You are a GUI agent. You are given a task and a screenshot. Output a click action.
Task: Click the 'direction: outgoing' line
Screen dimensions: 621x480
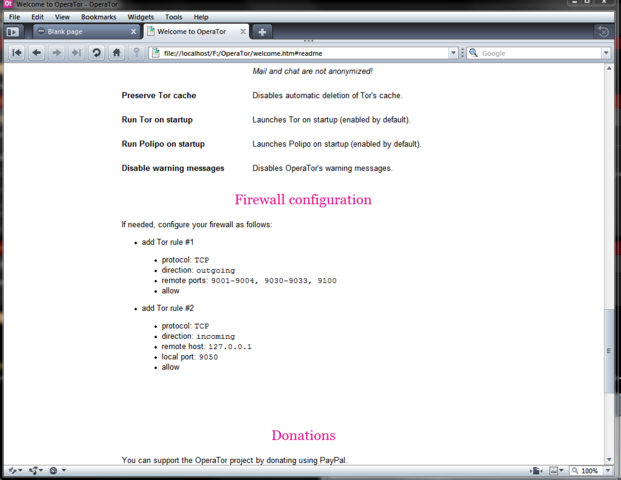coord(198,270)
